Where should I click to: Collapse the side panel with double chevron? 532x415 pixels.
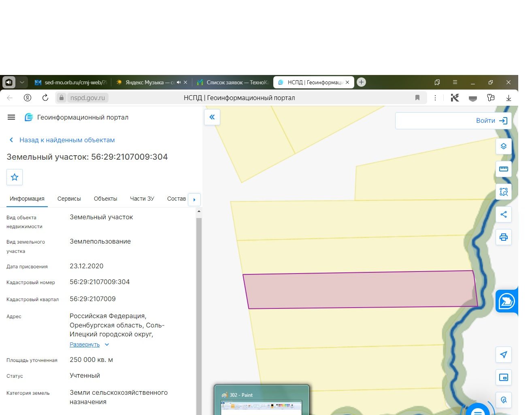point(212,117)
